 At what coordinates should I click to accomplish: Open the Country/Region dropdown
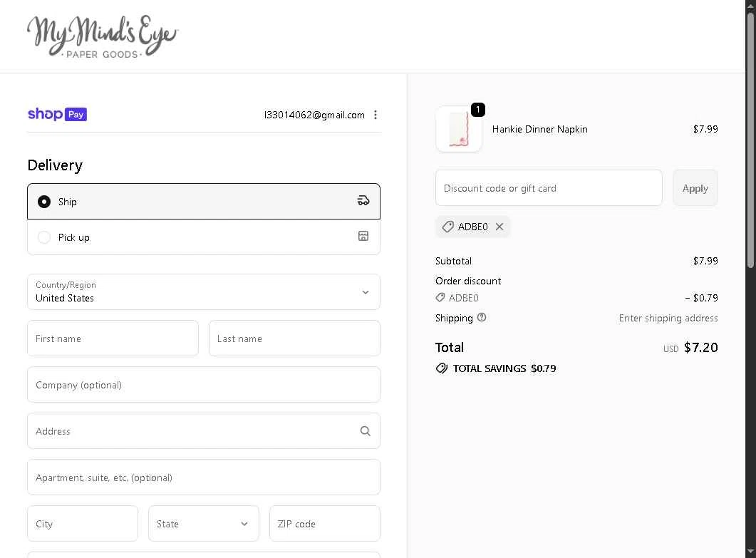[x=204, y=291]
